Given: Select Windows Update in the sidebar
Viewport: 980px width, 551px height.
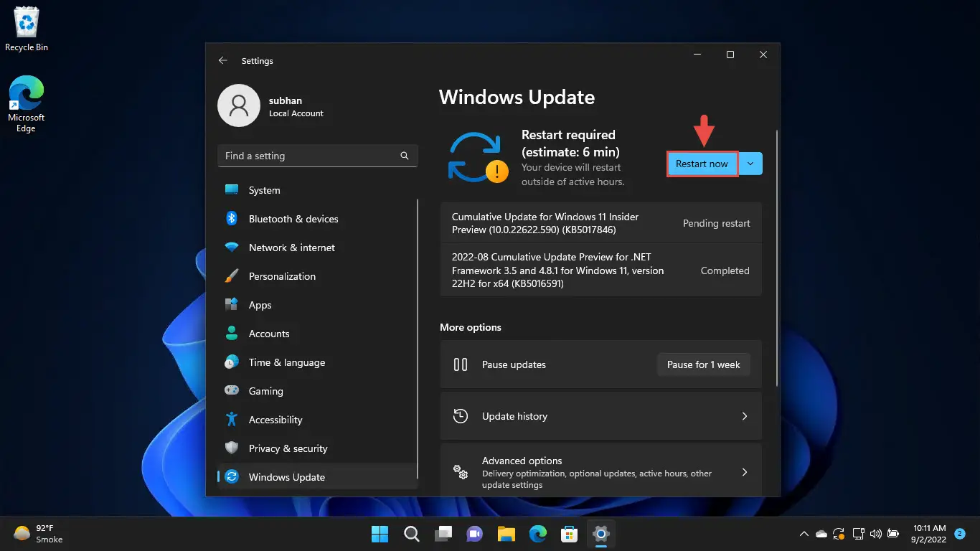Looking at the screenshot, I should coord(317,477).
